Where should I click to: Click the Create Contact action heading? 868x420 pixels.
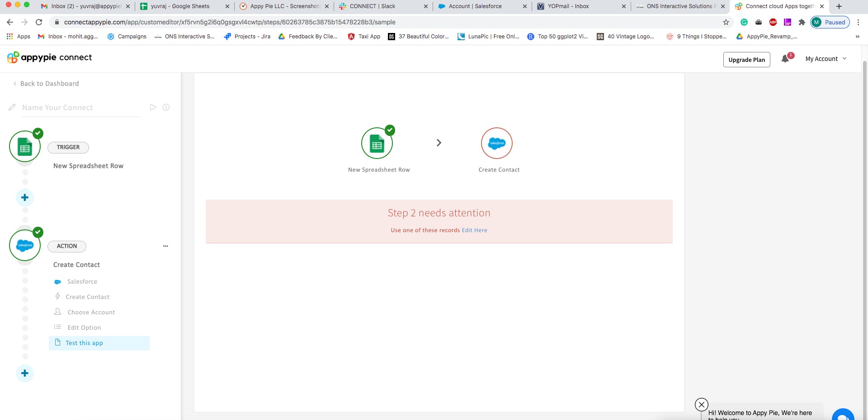(76, 265)
